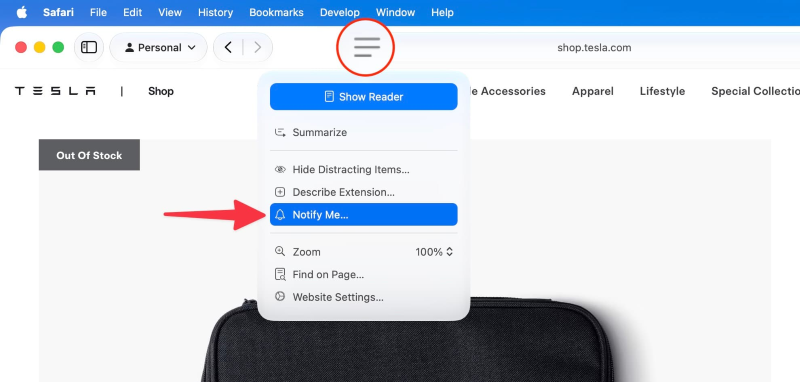The width and height of the screenshot is (800, 382).
Task: Click the Out Of Stock badge
Action: [89, 155]
